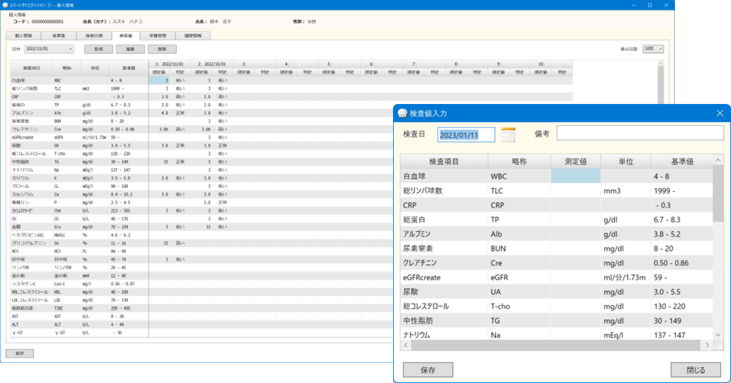Open 栄養管理 tab in main window
This screenshot has width=731, height=383.
158,35
